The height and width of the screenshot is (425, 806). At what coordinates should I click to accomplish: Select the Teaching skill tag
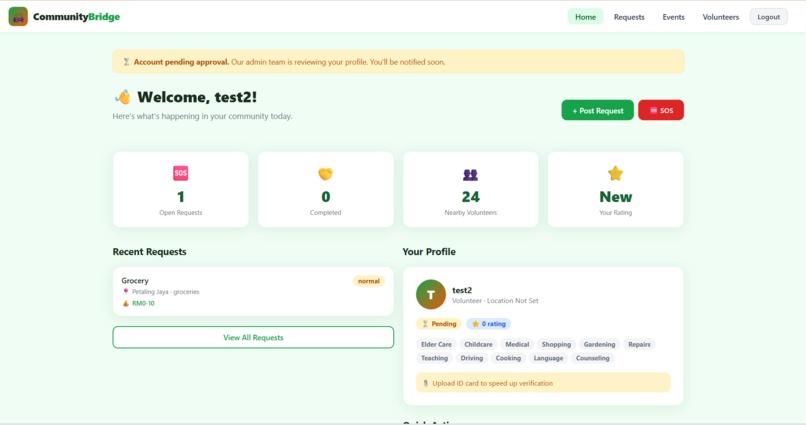coord(434,358)
